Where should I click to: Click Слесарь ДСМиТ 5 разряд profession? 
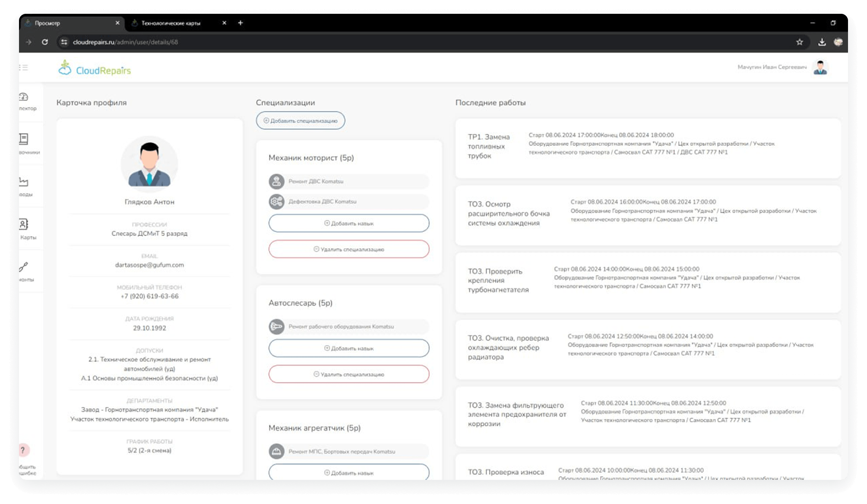coord(149,233)
